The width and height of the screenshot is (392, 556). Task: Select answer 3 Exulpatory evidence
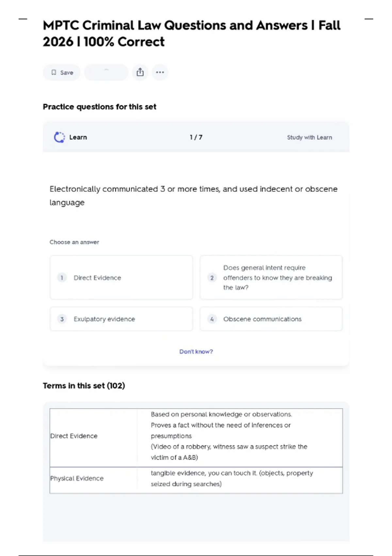(x=121, y=319)
